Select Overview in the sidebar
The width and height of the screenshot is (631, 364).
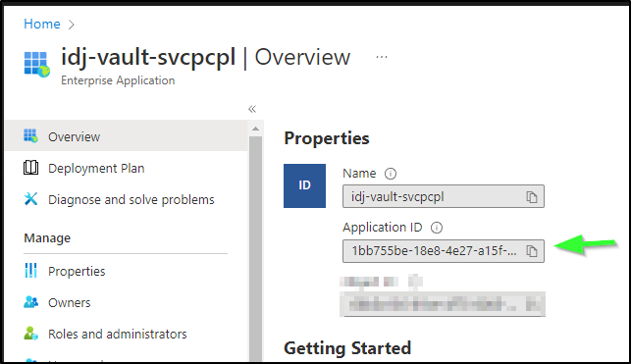tap(127, 136)
